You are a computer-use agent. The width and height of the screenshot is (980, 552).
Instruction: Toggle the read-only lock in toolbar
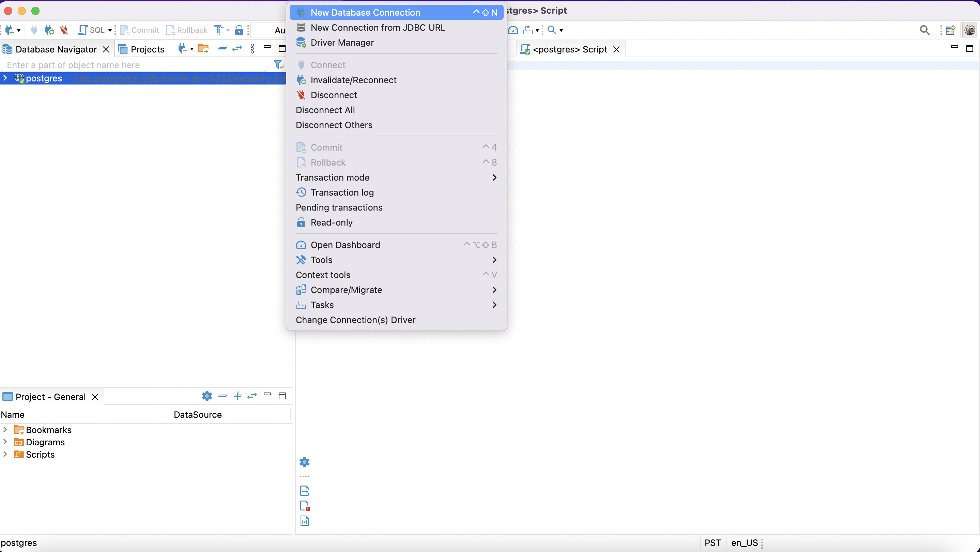point(239,30)
